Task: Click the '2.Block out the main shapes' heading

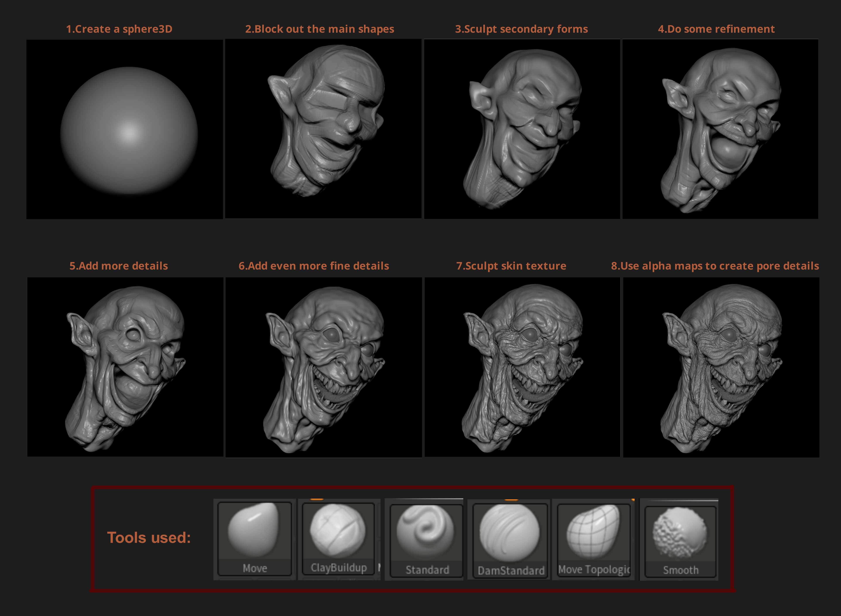Action: [319, 29]
